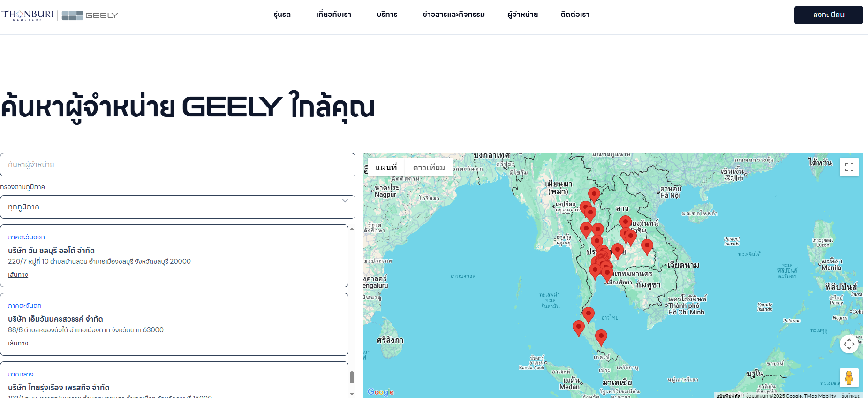This screenshot has width=868, height=406.
Task: Select the southernmost red dealer pin
Action: (x=601, y=337)
